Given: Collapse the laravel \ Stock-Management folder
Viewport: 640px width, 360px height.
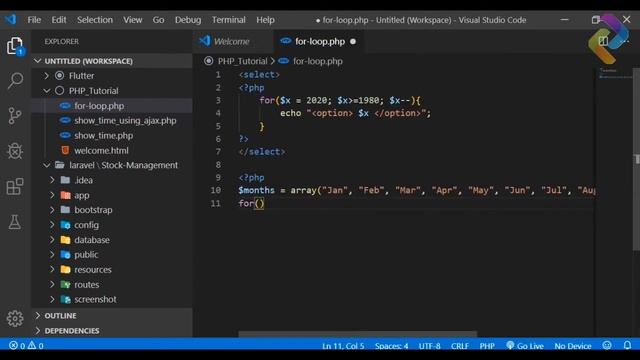Looking at the screenshot, I should pos(47,165).
